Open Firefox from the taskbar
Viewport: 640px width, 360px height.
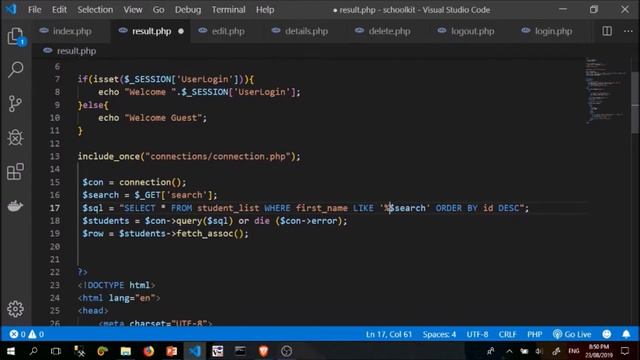click(149, 351)
